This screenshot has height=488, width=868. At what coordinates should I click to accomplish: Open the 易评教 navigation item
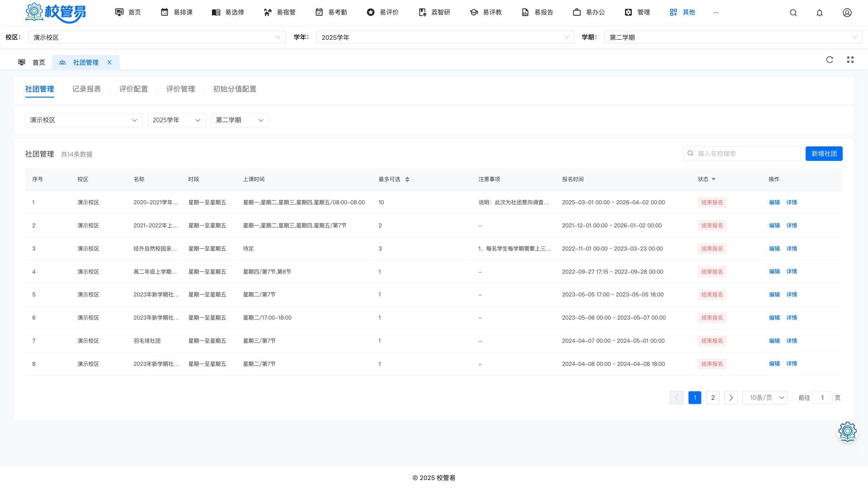click(486, 12)
